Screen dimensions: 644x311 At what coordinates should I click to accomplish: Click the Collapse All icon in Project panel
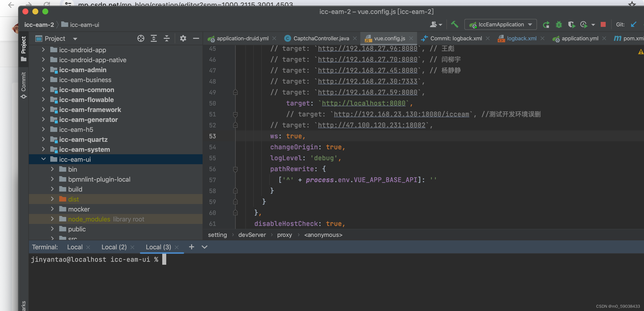click(x=167, y=38)
